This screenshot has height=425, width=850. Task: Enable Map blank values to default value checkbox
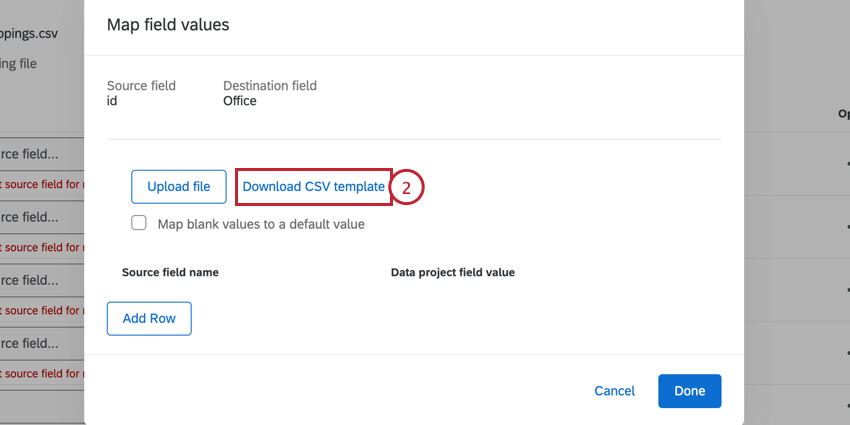click(x=140, y=224)
